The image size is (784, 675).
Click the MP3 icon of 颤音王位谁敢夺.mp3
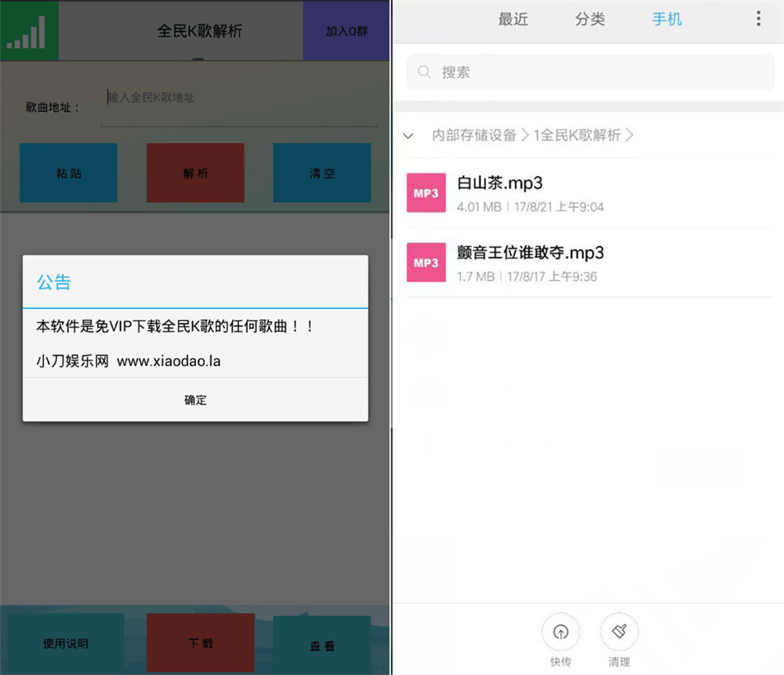[x=426, y=263]
